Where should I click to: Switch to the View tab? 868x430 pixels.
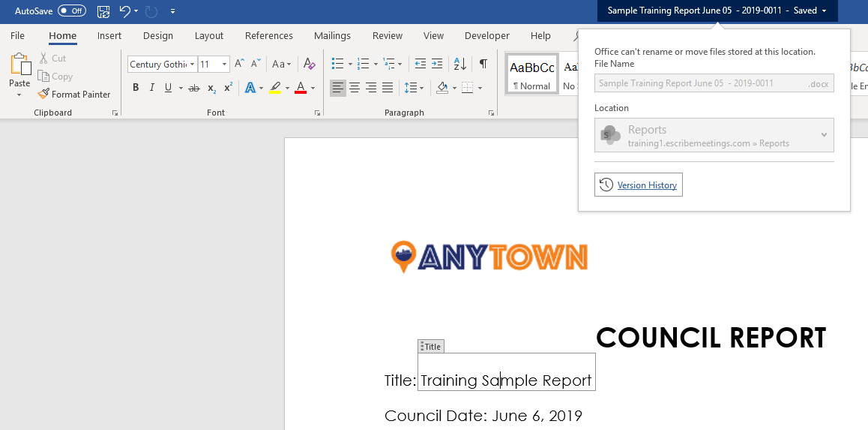click(x=433, y=35)
